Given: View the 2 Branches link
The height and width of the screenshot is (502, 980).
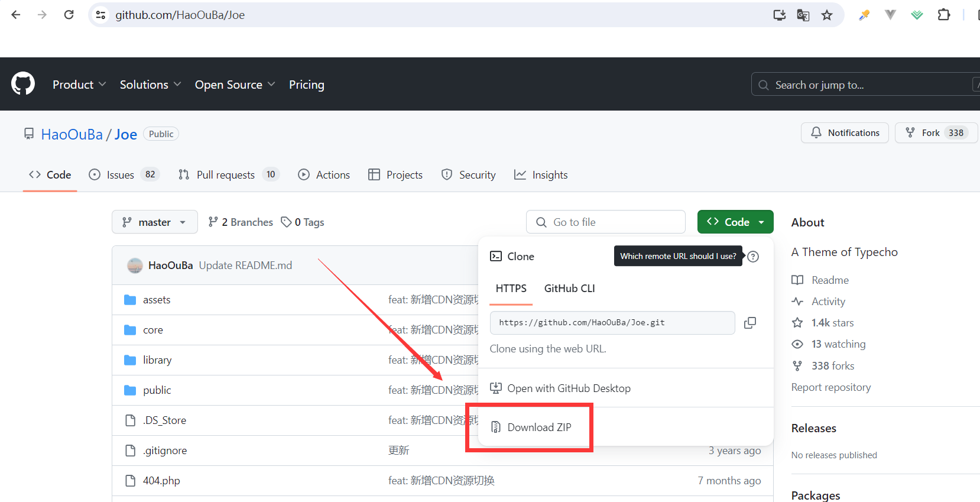Looking at the screenshot, I should coord(241,222).
